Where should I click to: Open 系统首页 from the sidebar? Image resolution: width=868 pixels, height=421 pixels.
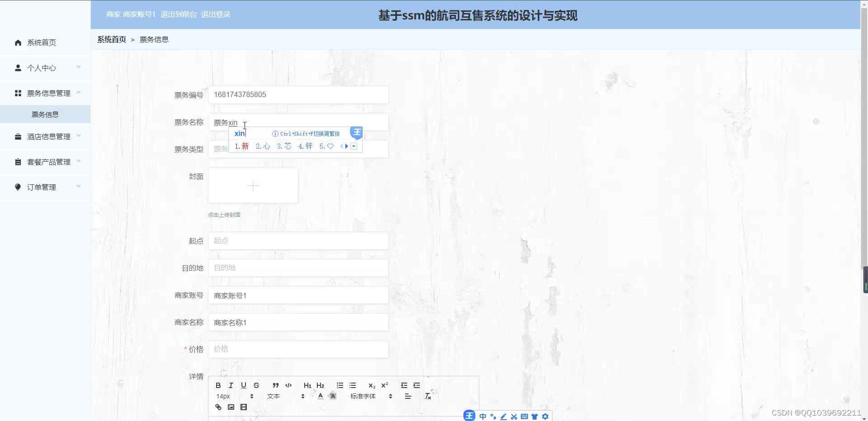click(x=45, y=42)
